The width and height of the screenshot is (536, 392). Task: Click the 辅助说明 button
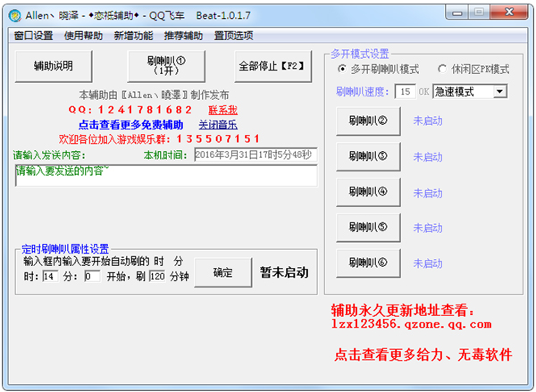[x=54, y=66]
